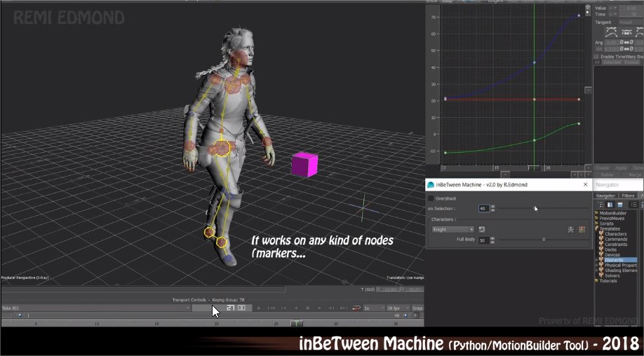Screen dimensions: 644x356
Task: Select the Scripts folder in the tree
Action: click(x=606, y=224)
